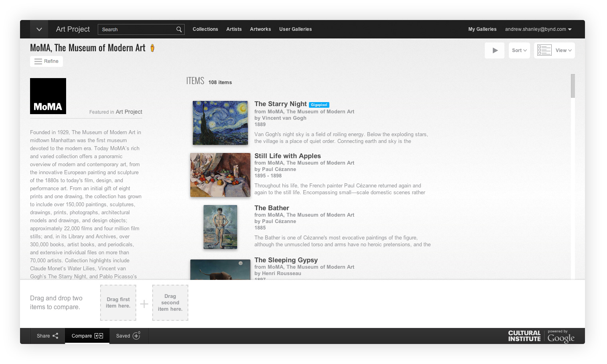Open the Saved tab
The image size is (607, 364).
128,336
